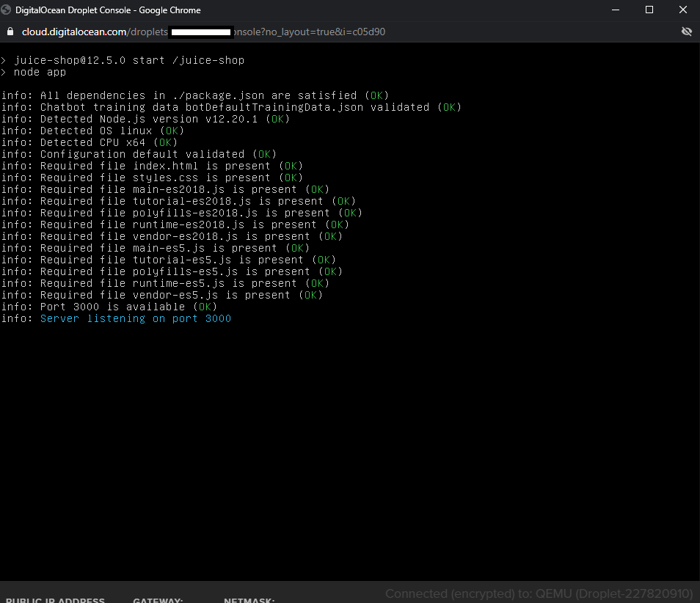
Task: Click the 'node app' command line
Action: (34, 73)
